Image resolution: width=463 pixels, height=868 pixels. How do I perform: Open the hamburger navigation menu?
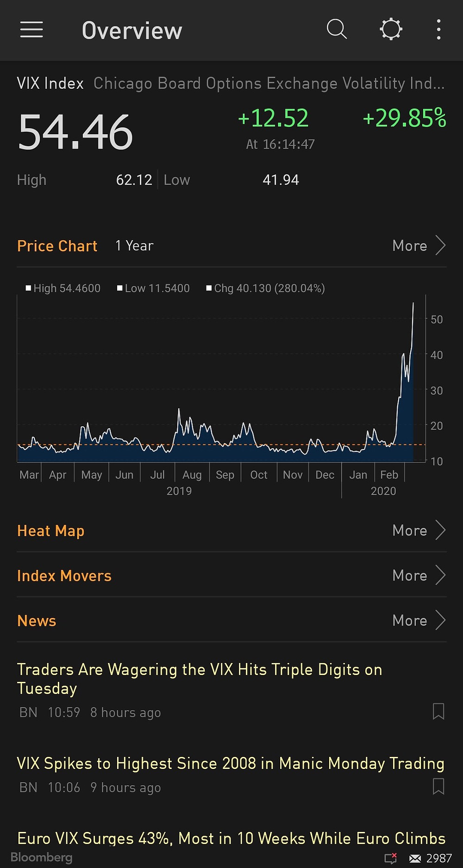(x=31, y=30)
